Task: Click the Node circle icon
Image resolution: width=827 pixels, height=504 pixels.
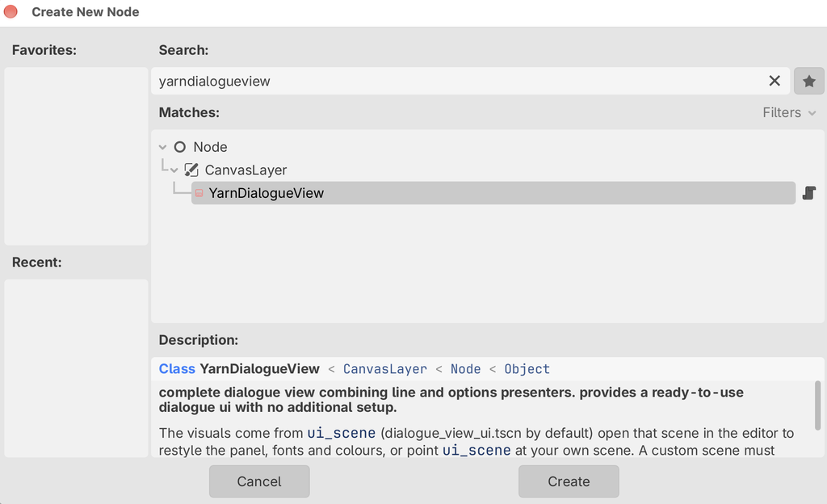Action: click(x=180, y=147)
